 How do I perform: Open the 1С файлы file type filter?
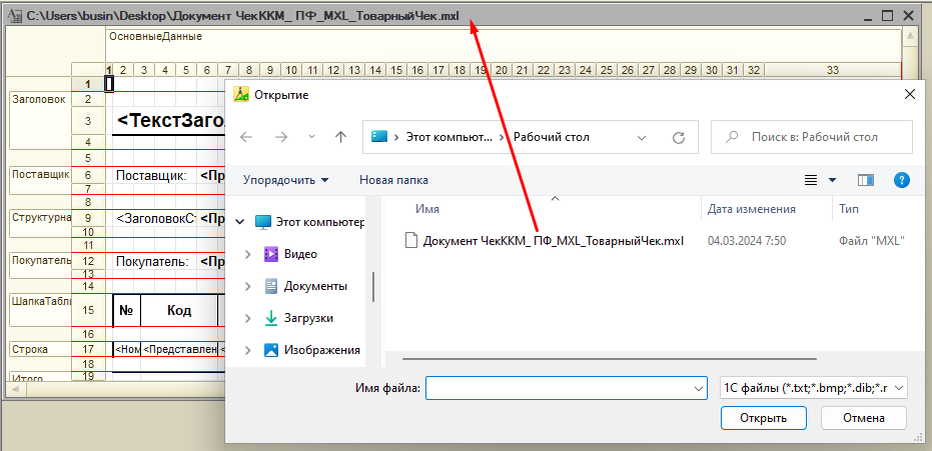tap(813, 388)
